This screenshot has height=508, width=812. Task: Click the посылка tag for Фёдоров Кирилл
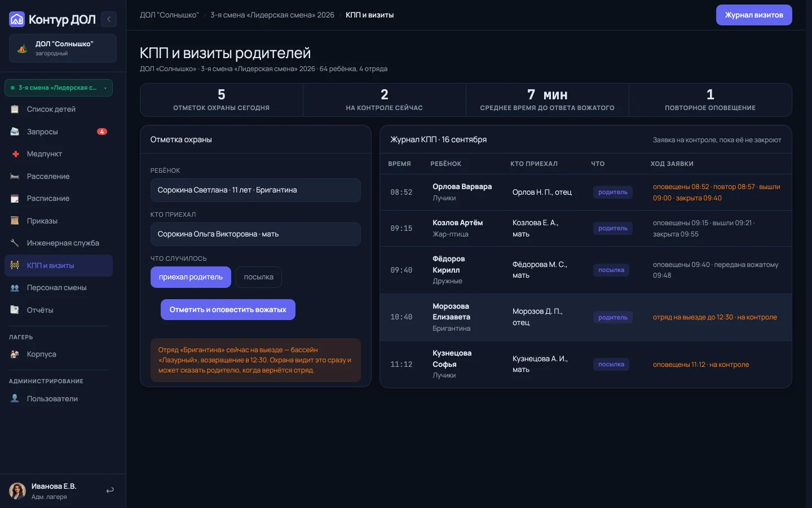pyautogui.click(x=611, y=270)
